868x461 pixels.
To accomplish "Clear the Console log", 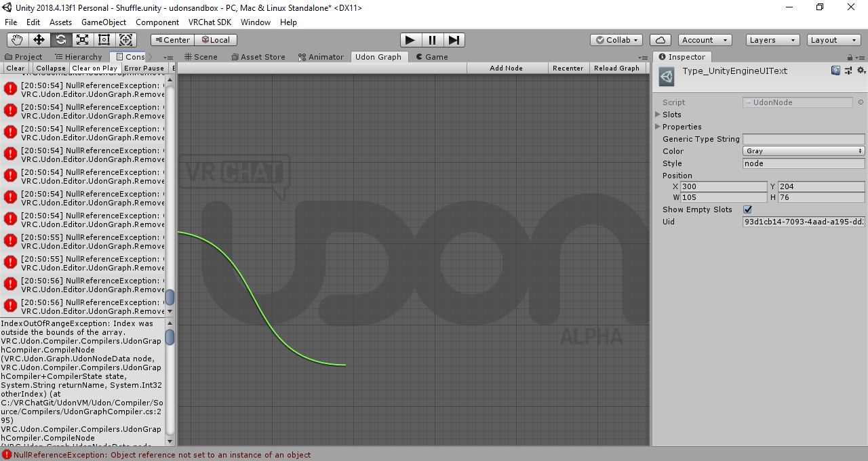I will pos(16,68).
